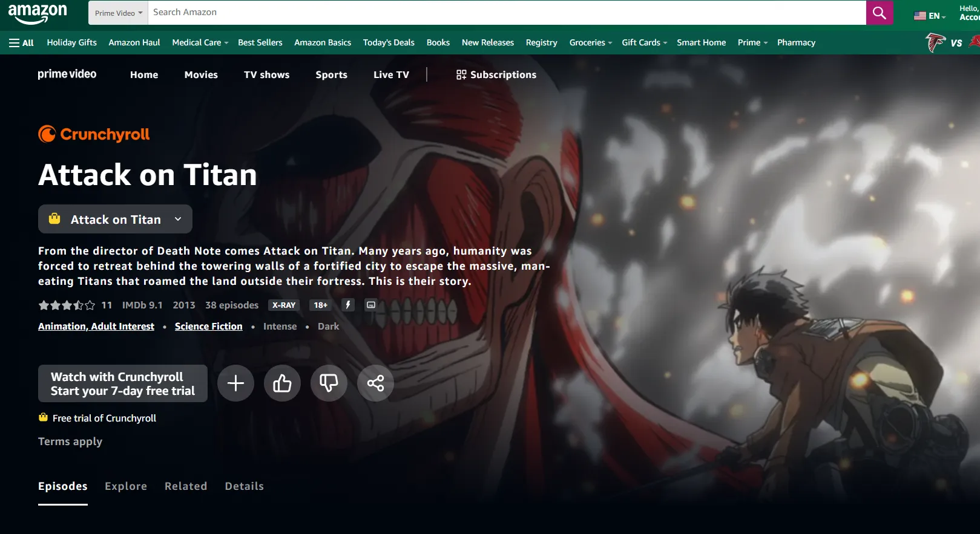Share Attack on Titan via share icon
Viewport: 980px width, 534px height.
(x=375, y=383)
